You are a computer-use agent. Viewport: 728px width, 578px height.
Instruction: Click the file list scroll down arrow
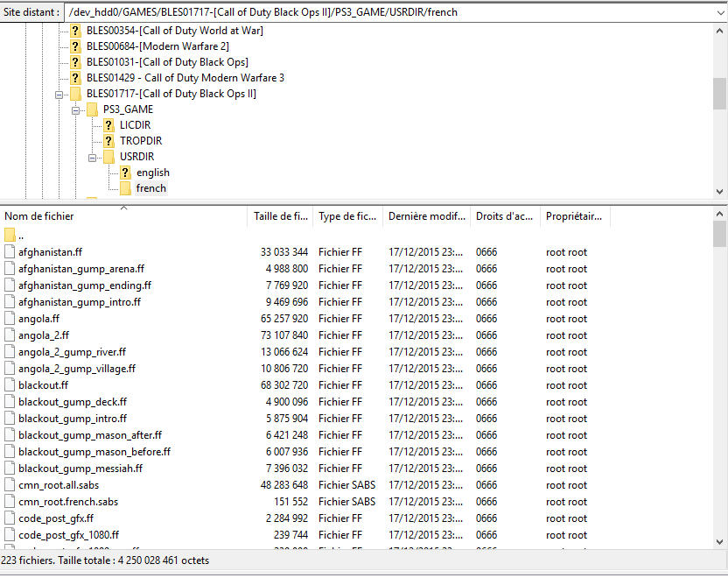click(x=719, y=542)
